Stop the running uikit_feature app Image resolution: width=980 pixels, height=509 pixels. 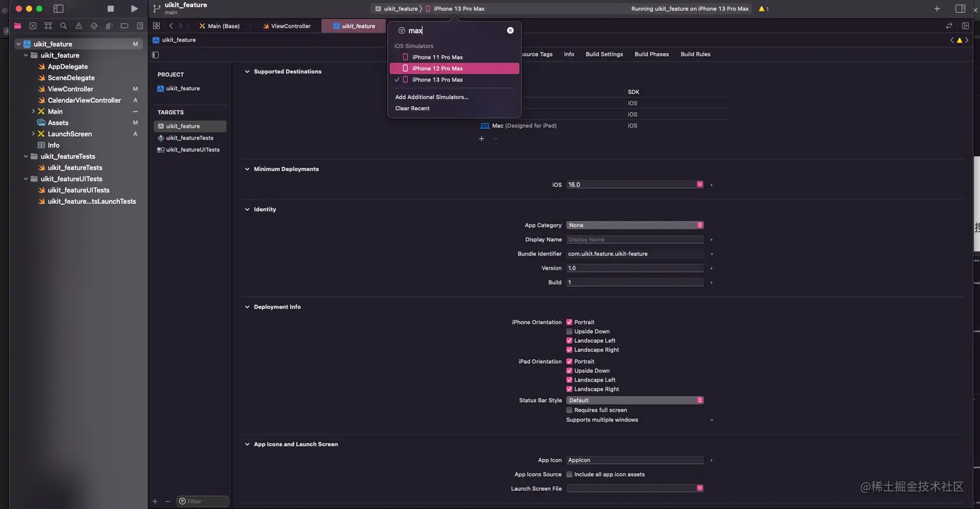pyautogui.click(x=110, y=8)
